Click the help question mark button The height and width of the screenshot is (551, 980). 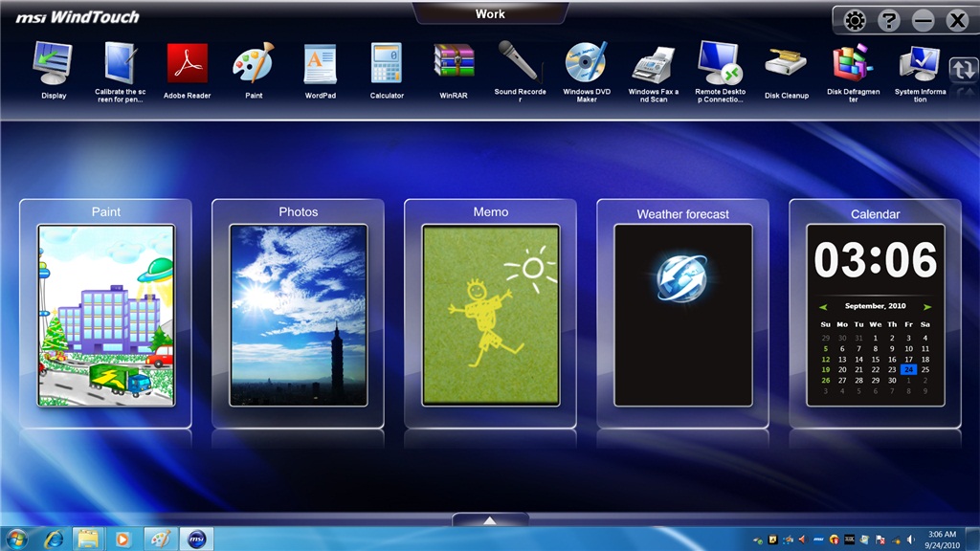[888, 20]
